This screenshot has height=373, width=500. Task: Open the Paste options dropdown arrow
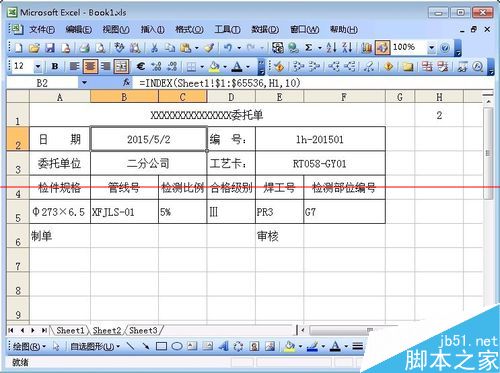coord(196,48)
